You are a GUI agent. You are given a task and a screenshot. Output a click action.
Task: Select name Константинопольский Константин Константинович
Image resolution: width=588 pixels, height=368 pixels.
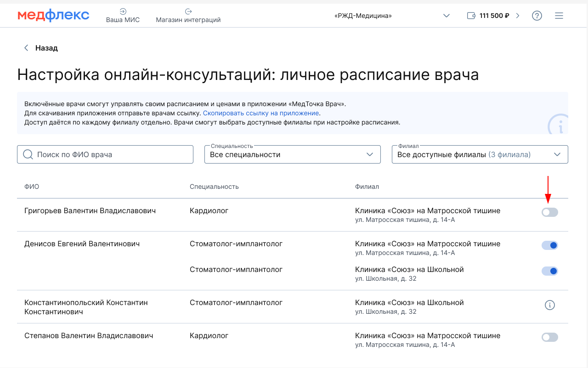[x=86, y=307]
